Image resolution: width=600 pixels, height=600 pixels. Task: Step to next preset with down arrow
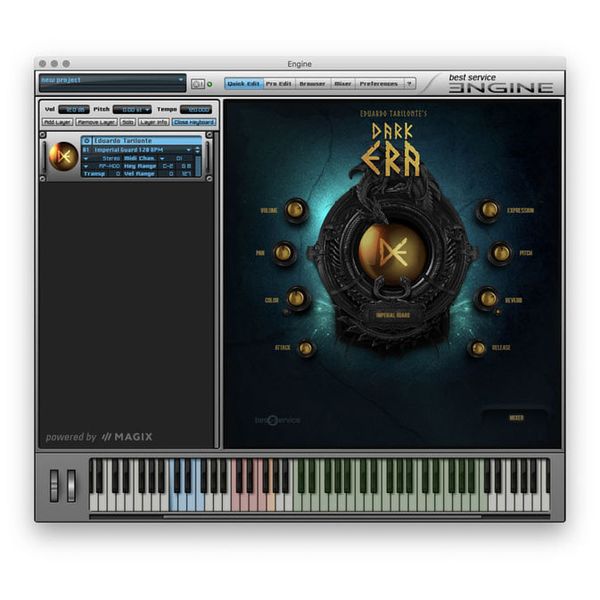pyautogui.click(x=198, y=152)
